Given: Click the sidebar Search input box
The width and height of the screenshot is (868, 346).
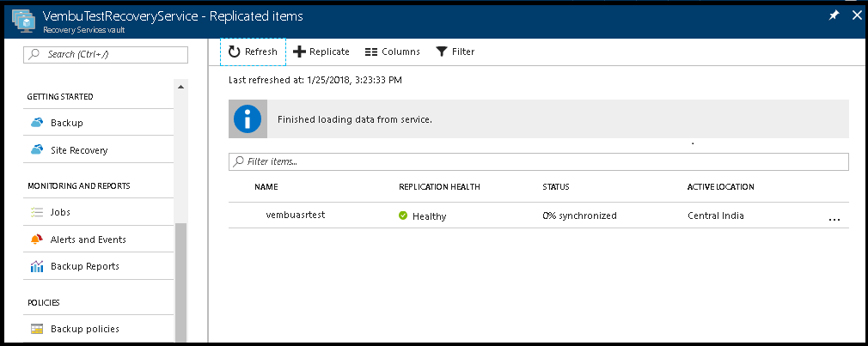Looking at the screenshot, I should coord(106,54).
